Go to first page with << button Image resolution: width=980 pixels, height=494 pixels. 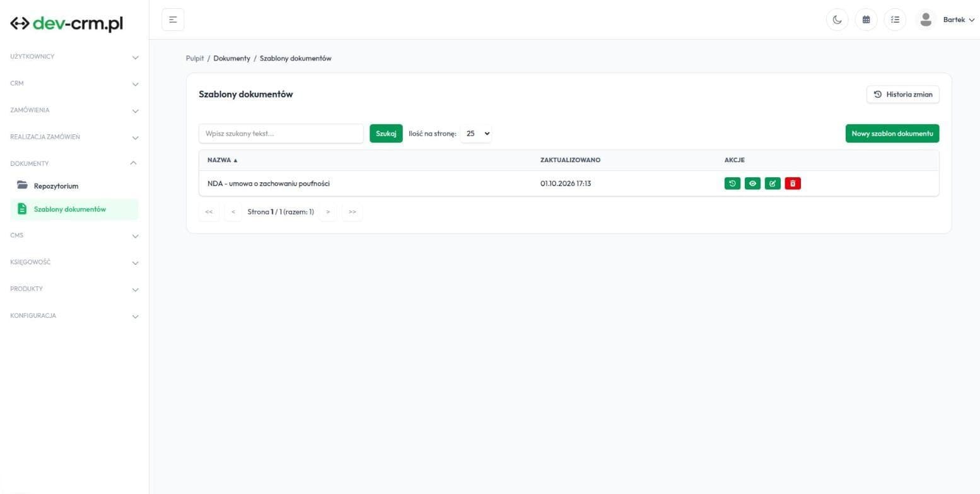point(209,212)
